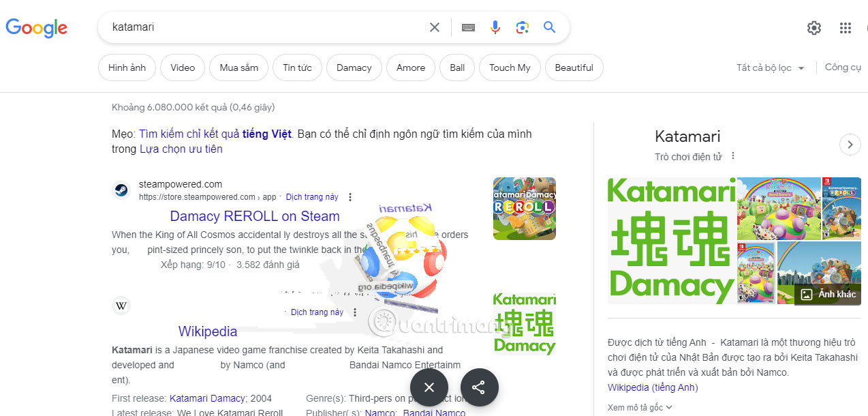
Task: Select the Touch My suggestion chip
Action: [x=510, y=68]
